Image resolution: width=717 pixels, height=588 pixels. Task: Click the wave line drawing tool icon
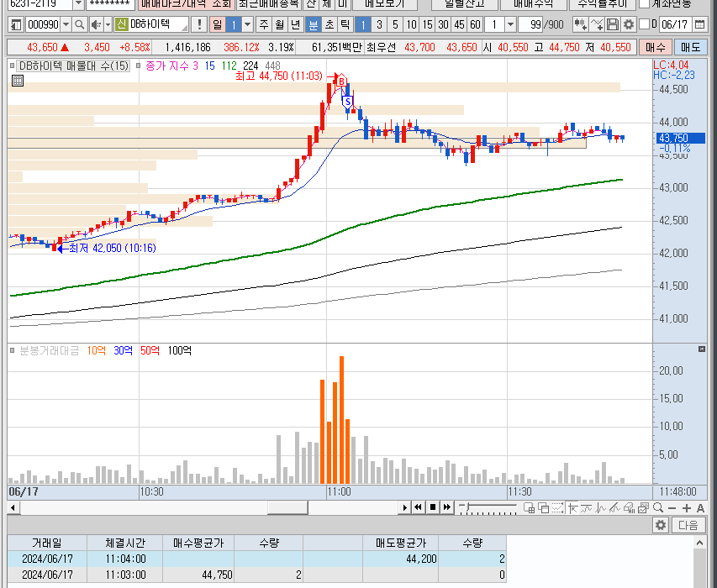tap(586, 507)
